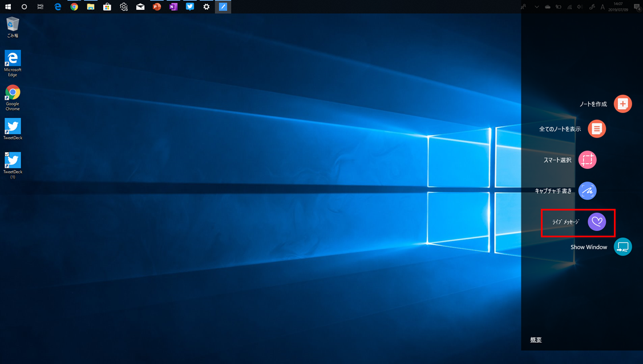Open Wi-Fi network menu in system tray

pos(569,6)
